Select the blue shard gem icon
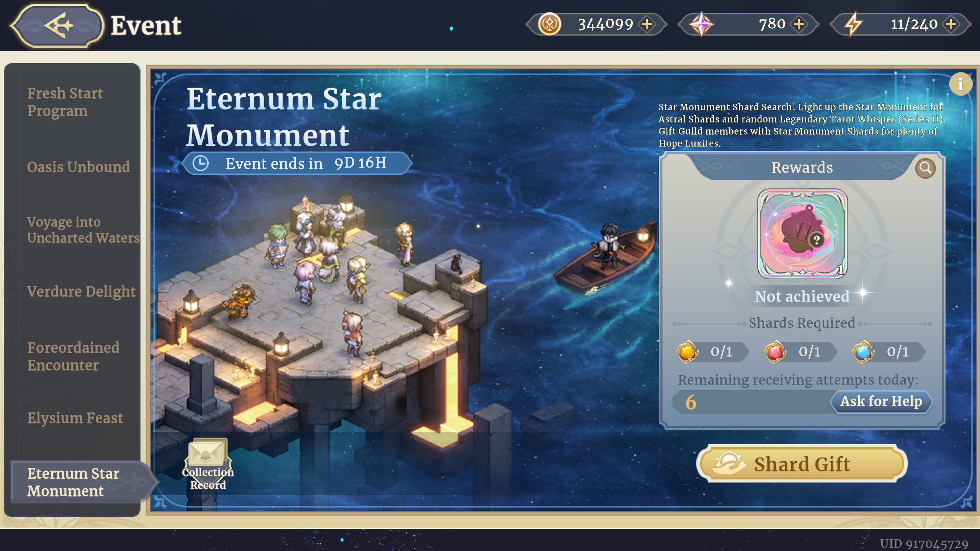980x551 pixels. pyautogui.click(x=863, y=352)
